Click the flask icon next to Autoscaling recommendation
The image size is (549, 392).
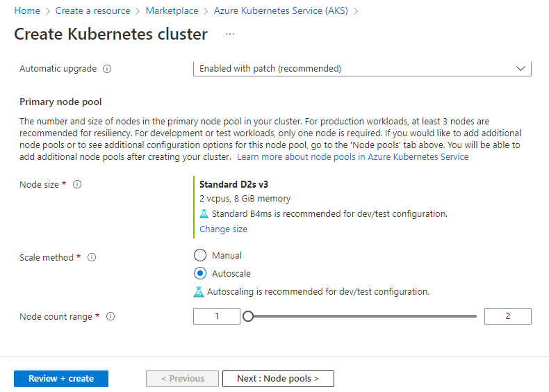(199, 292)
